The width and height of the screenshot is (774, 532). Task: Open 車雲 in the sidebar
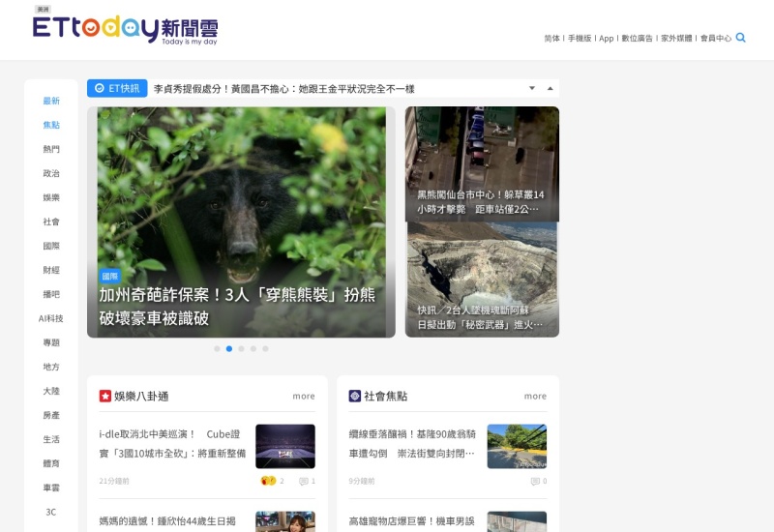(x=51, y=488)
